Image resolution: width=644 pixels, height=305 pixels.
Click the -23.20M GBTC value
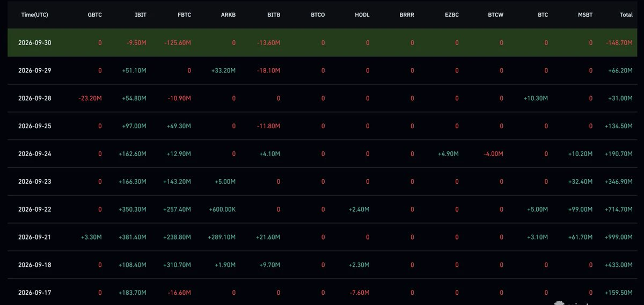click(90, 98)
